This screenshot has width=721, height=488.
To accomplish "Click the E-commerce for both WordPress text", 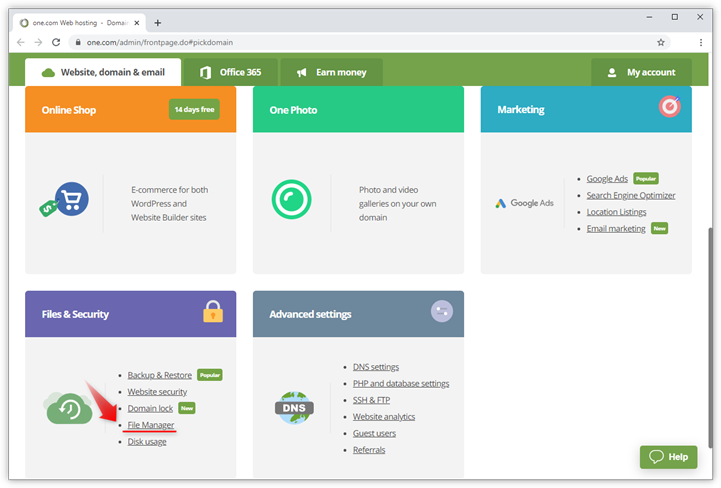I will [x=169, y=203].
